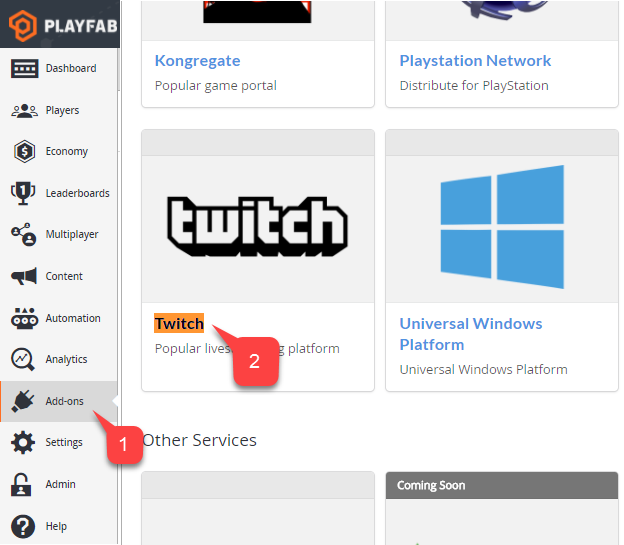Click the Help question mark icon

pos(23,526)
